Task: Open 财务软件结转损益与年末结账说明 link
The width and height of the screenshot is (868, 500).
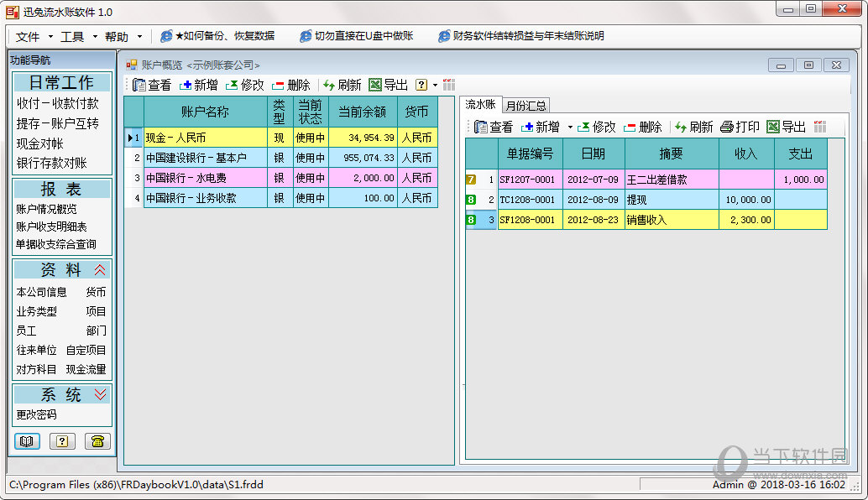Action: (521, 36)
